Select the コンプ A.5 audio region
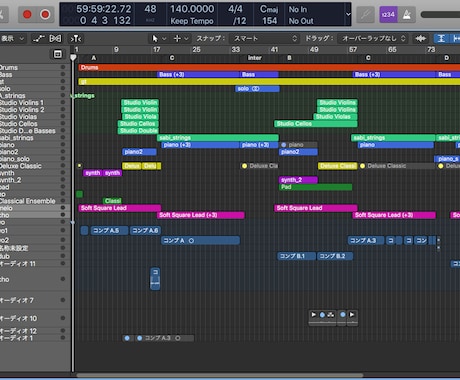The image size is (460, 380). 109,230
